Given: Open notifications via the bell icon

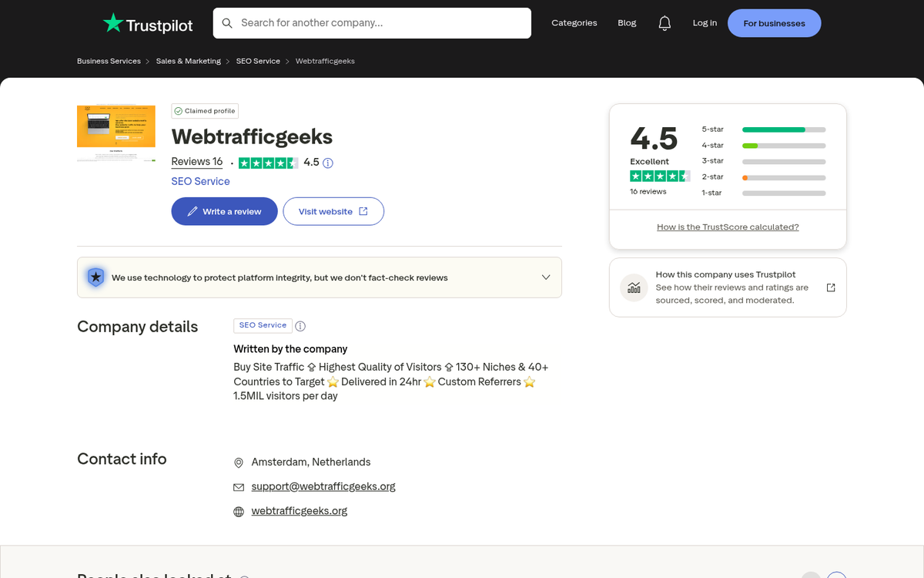Looking at the screenshot, I should [665, 22].
